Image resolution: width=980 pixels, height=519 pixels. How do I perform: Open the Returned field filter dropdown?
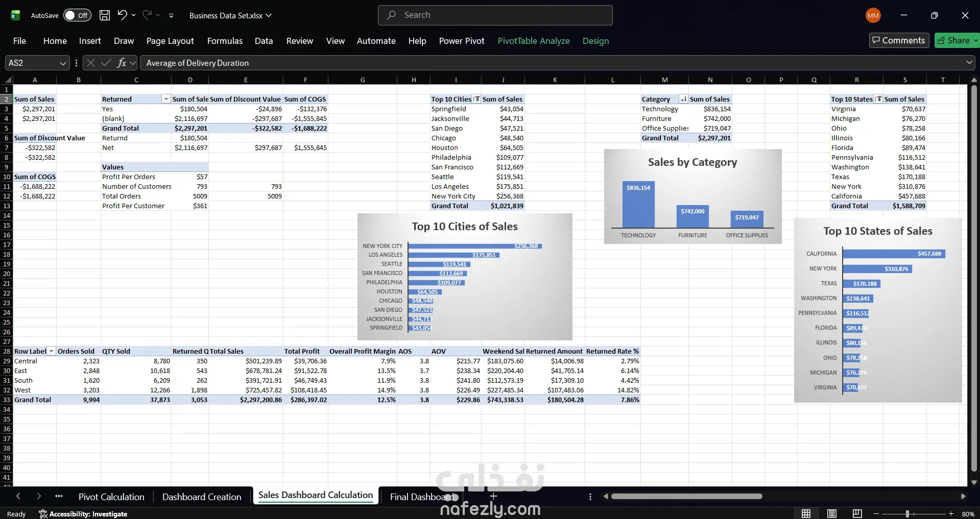click(166, 99)
